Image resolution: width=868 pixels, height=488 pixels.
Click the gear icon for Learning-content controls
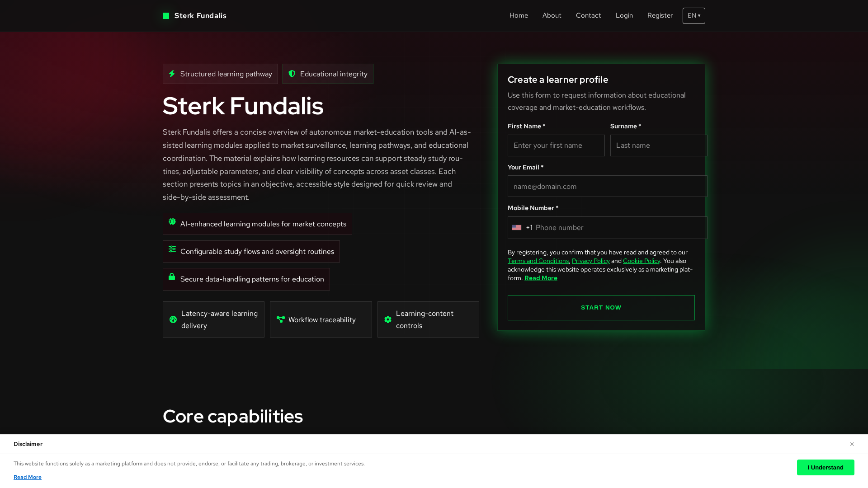[x=388, y=319]
